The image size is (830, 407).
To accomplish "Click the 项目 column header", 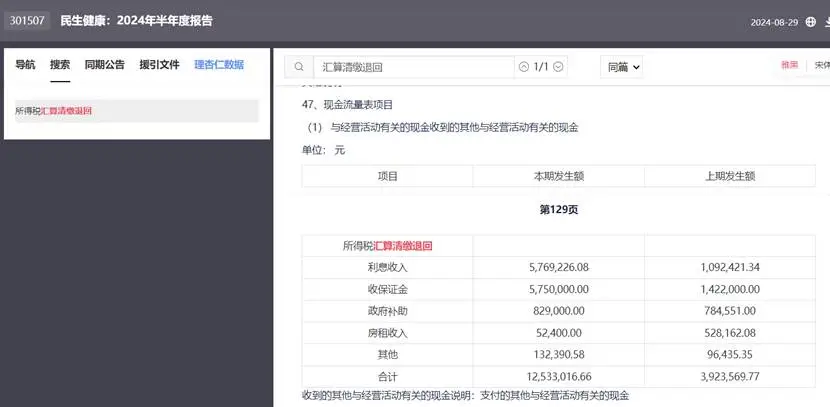I will click(x=387, y=176).
